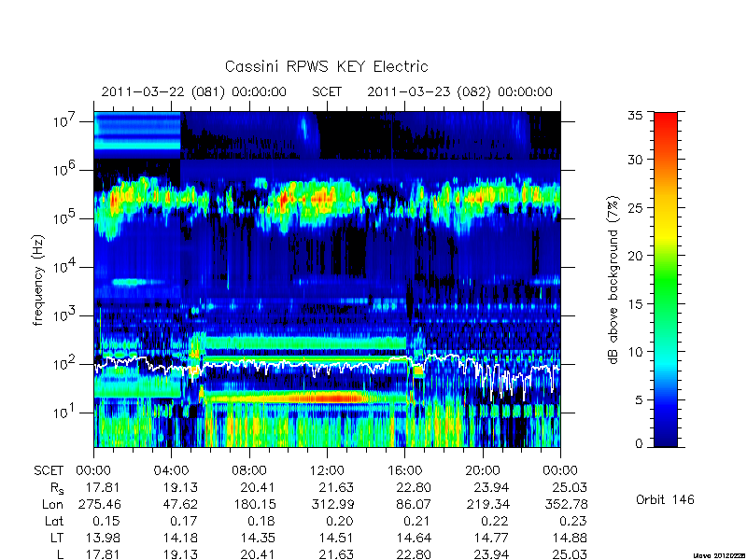Click the Rs value '21.63'
Viewport: 747px width, 560px height.
pos(336,487)
